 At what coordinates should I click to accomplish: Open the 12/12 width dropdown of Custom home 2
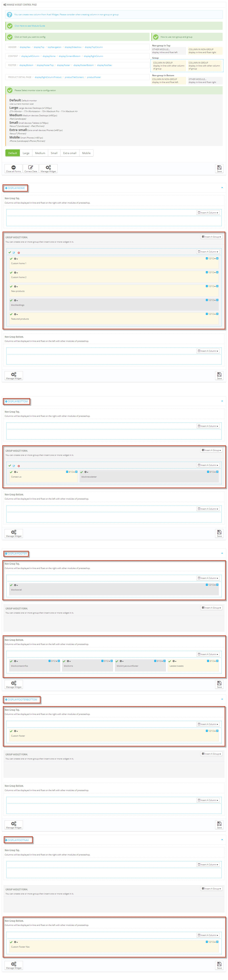pyautogui.click(x=212, y=272)
